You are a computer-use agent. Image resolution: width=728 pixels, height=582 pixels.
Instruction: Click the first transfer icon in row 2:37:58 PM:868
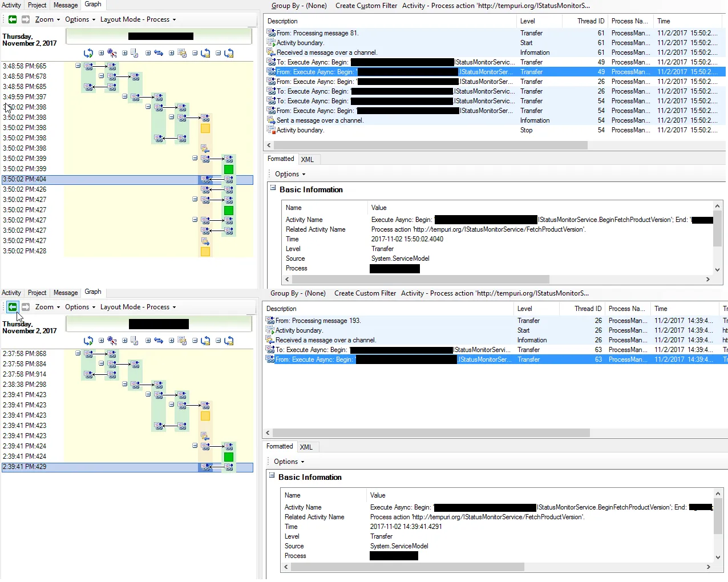click(88, 354)
